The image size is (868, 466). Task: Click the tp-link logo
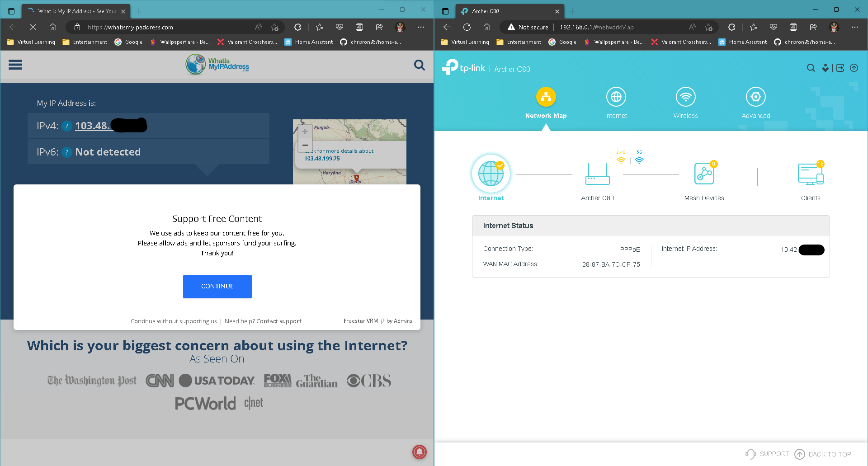[x=463, y=68]
